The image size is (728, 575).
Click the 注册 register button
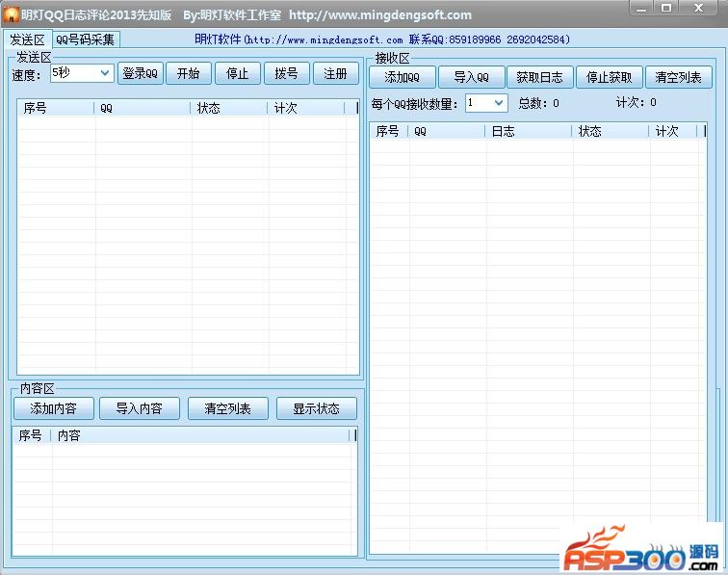click(x=336, y=73)
